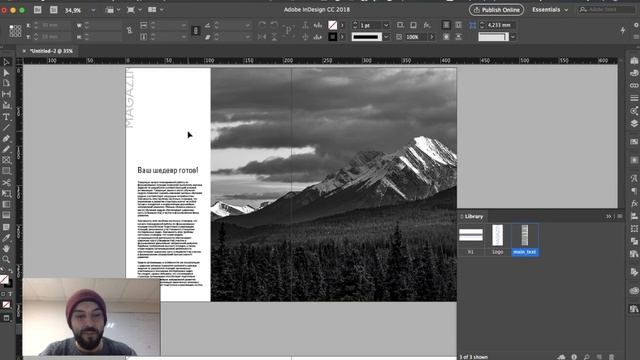Screen dimensions: 640x360
Task: Select the Content Collector tool
Action: [6, 105]
